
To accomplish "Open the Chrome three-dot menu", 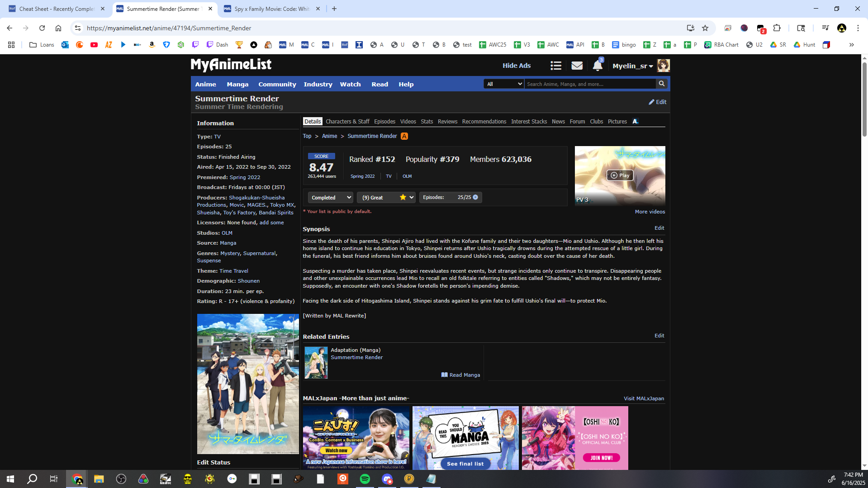I will (x=858, y=28).
